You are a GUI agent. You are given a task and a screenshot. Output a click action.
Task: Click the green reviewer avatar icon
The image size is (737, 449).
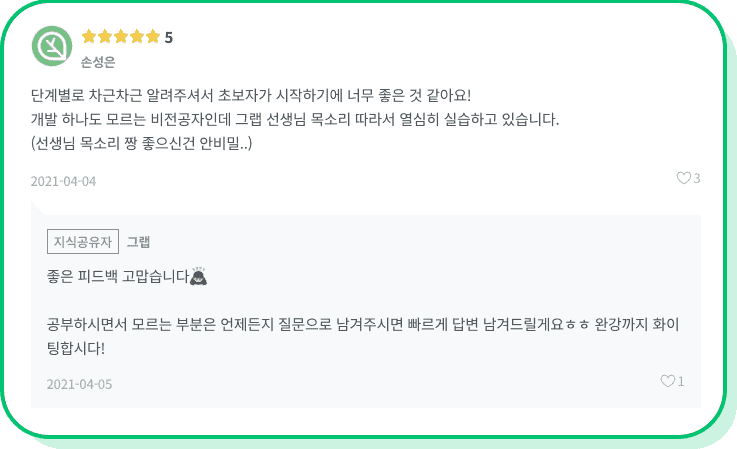[x=52, y=46]
